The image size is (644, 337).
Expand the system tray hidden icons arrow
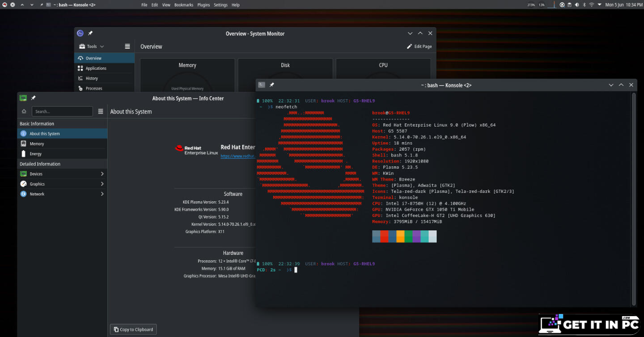pyautogui.click(x=599, y=4)
